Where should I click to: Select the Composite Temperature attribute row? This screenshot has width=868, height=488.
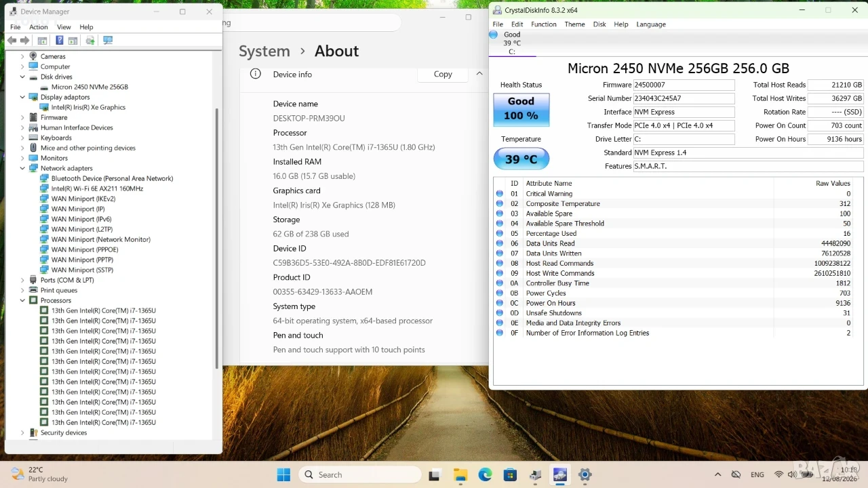(x=674, y=203)
